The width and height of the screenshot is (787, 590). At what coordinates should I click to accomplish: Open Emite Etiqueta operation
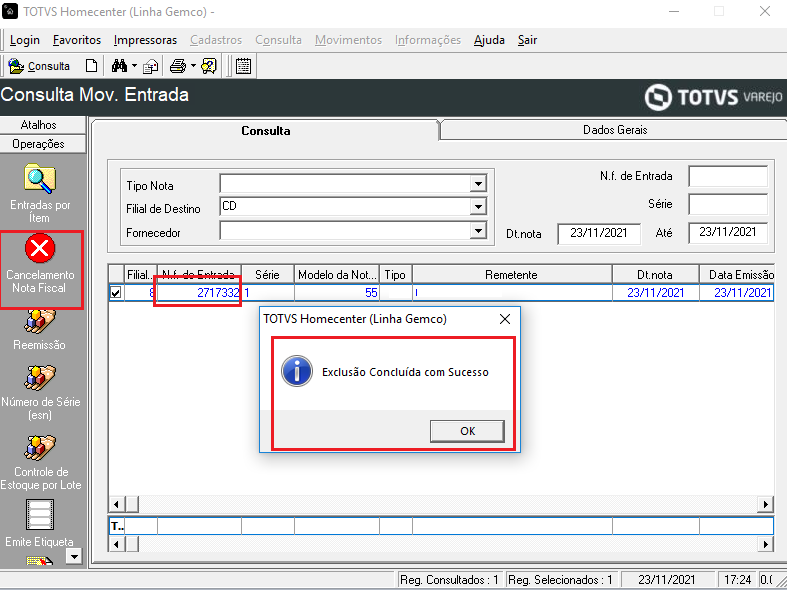point(39,524)
